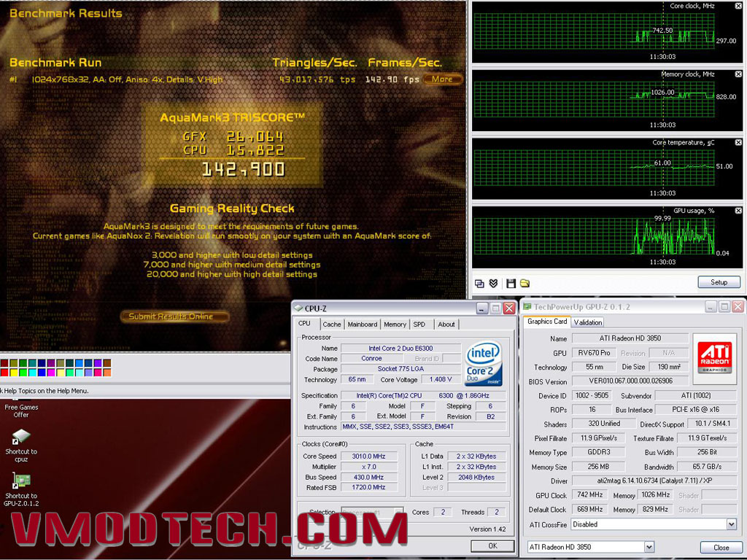Pick the orange palette swatch
Screen dimensions: 747x560
tap(107, 373)
